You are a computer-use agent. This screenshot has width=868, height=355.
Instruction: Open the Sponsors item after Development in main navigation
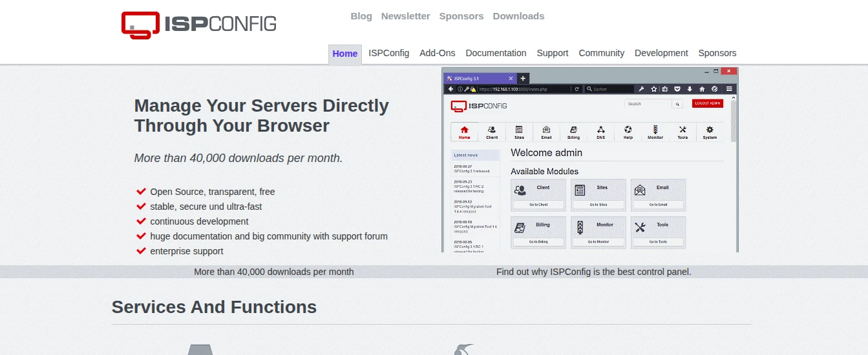(x=717, y=53)
